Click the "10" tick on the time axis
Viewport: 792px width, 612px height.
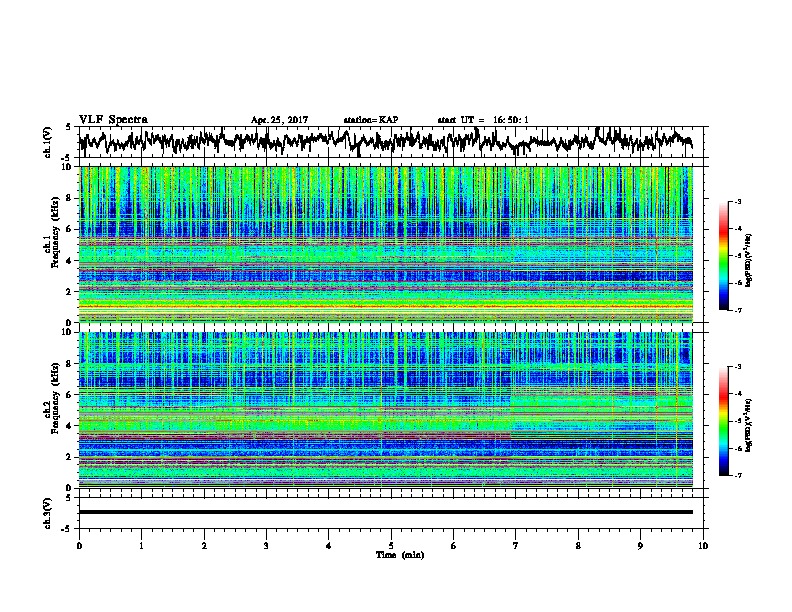703,546
